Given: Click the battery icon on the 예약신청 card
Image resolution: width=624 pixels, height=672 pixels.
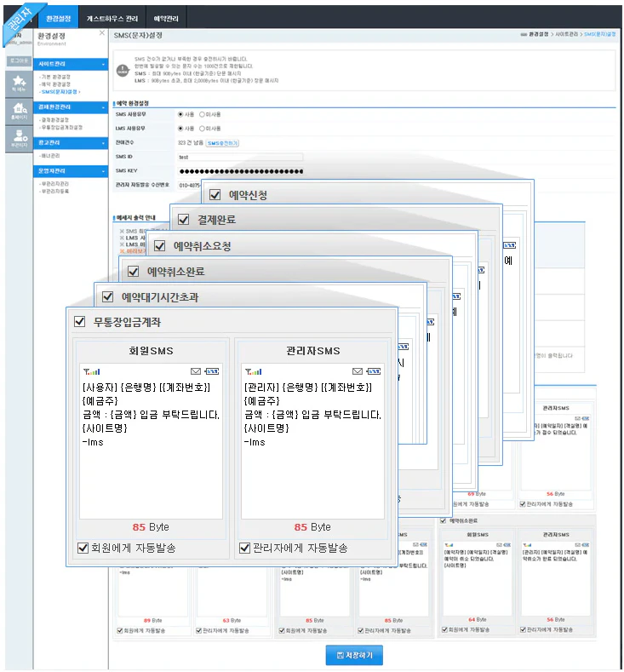Looking at the screenshot, I should pos(510,245).
